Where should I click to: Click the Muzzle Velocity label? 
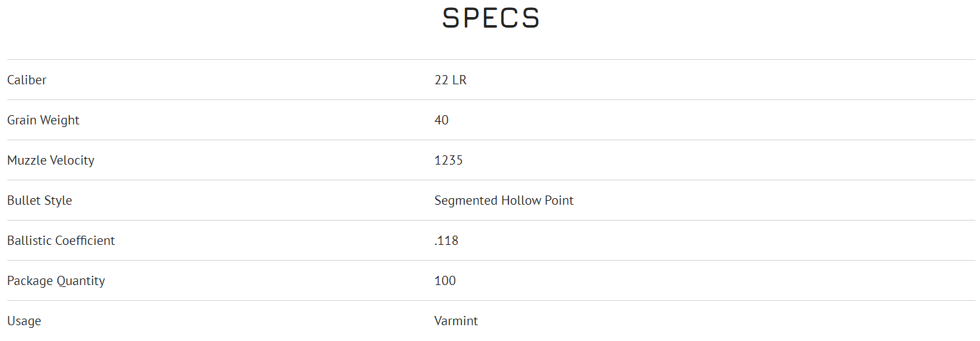[51, 161]
